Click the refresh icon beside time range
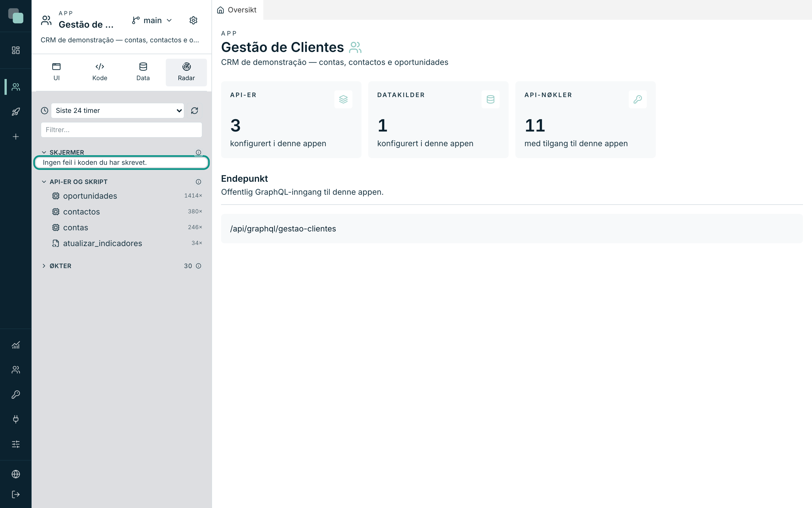Screen dimensions: 812x508 [x=195, y=111]
